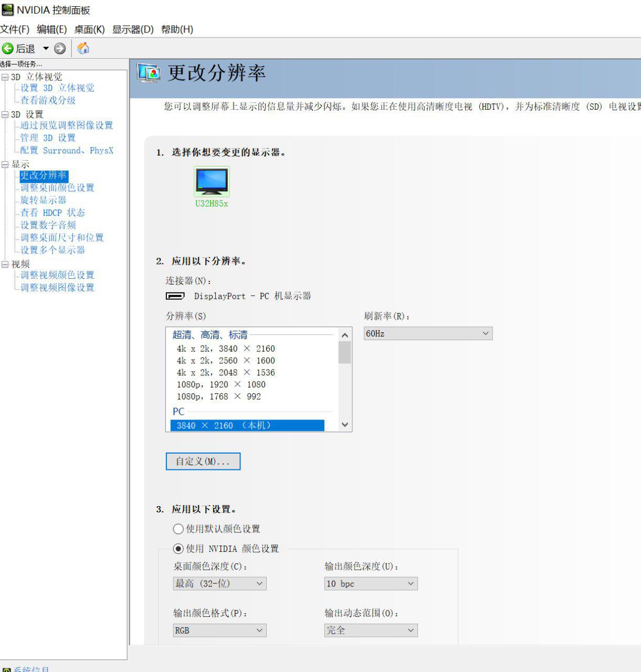Click the 自定义(M)... button
Image resolution: width=641 pixels, height=672 pixels.
[x=203, y=461]
